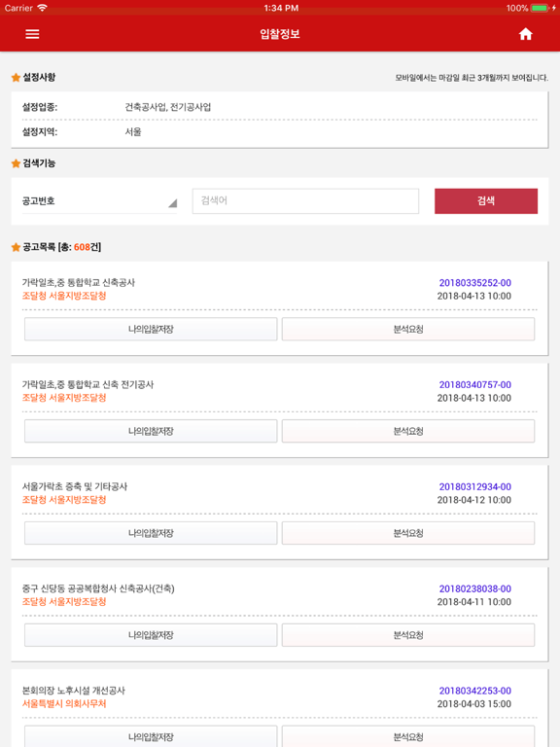The height and width of the screenshot is (747, 560).
Task: Request analysis for 서울가락초 증축 및 기타공사
Action: [408, 533]
